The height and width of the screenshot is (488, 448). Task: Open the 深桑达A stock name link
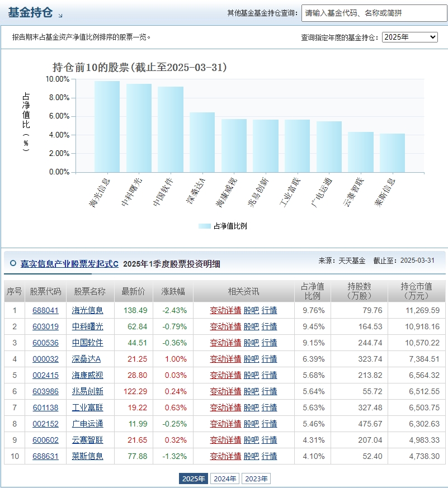click(x=86, y=359)
